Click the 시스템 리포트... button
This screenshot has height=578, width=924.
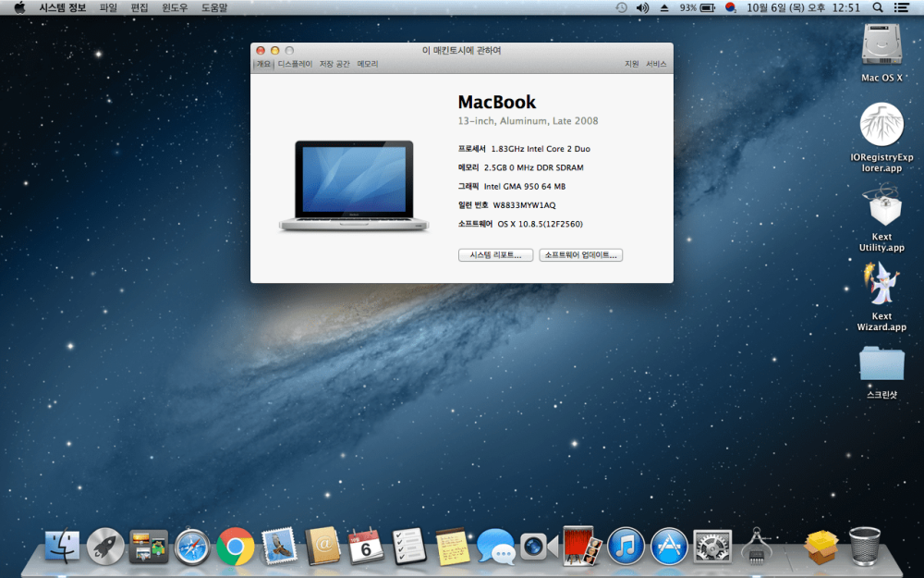pyautogui.click(x=495, y=255)
